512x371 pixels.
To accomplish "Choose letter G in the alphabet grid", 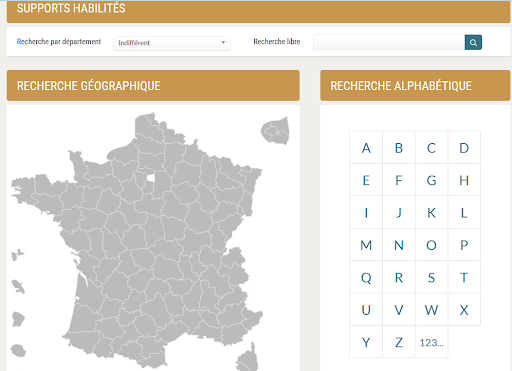I will [431, 180].
